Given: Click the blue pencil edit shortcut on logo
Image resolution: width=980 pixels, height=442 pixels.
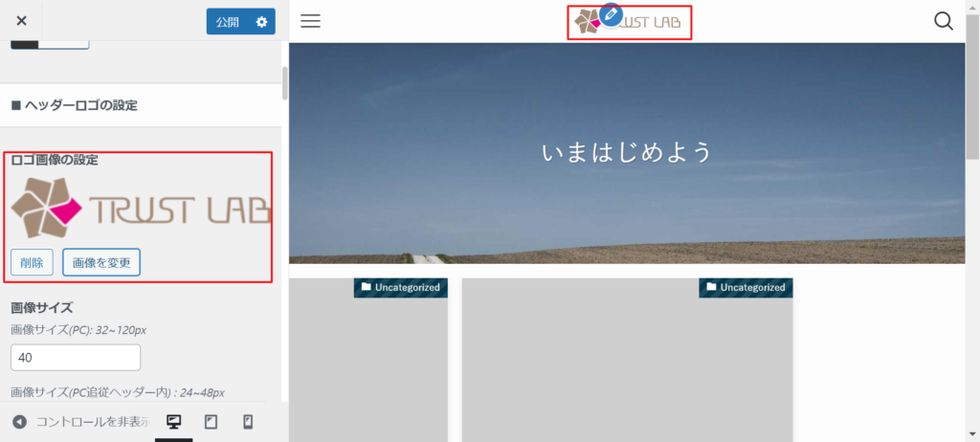Looking at the screenshot, I should [611, 13].
